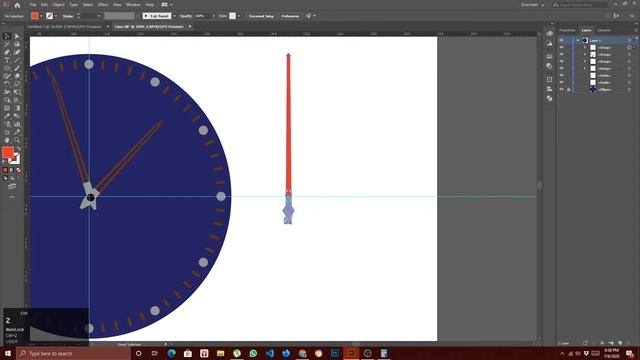The height and width of the screenshot is (360, 640).
Task: Choose the Artboard tool
Action: coord(7,132)
